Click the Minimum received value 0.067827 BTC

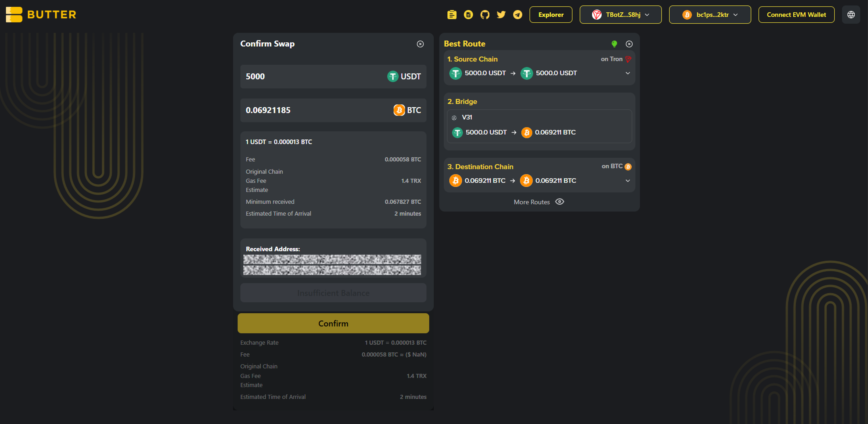click(x=403, y=201)
